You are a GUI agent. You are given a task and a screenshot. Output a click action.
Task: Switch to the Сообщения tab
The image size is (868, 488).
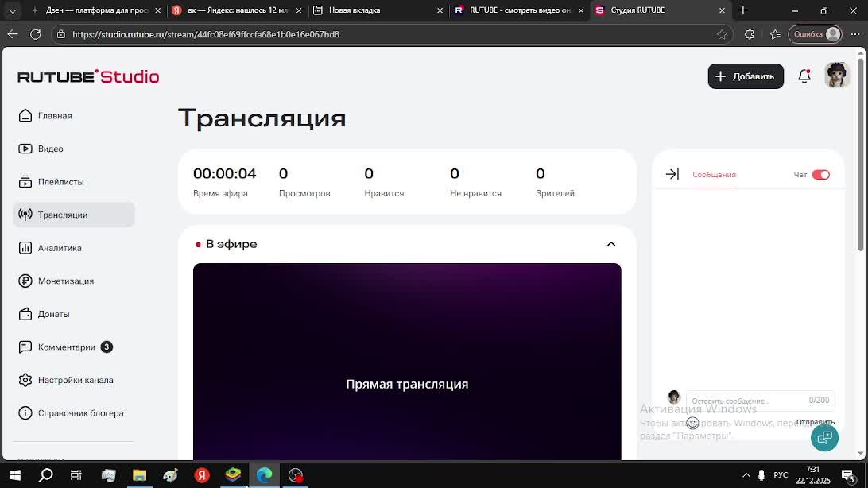point(714,175)
